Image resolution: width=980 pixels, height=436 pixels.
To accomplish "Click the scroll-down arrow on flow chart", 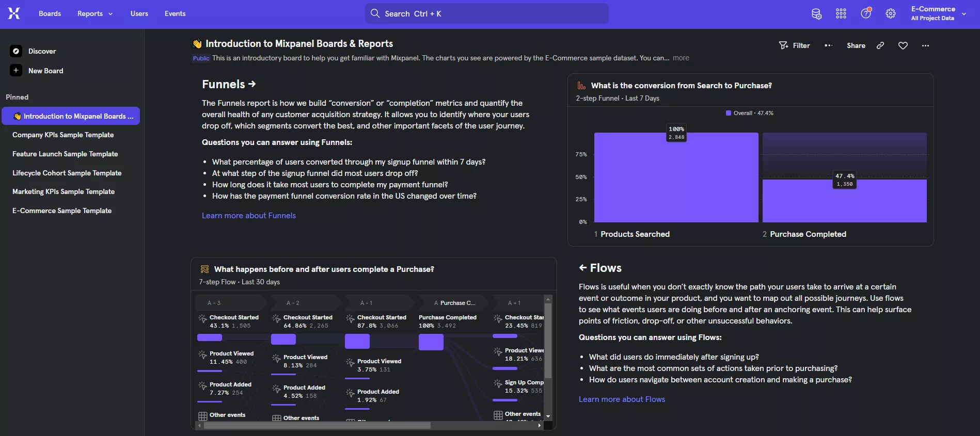I will [548, 416].
